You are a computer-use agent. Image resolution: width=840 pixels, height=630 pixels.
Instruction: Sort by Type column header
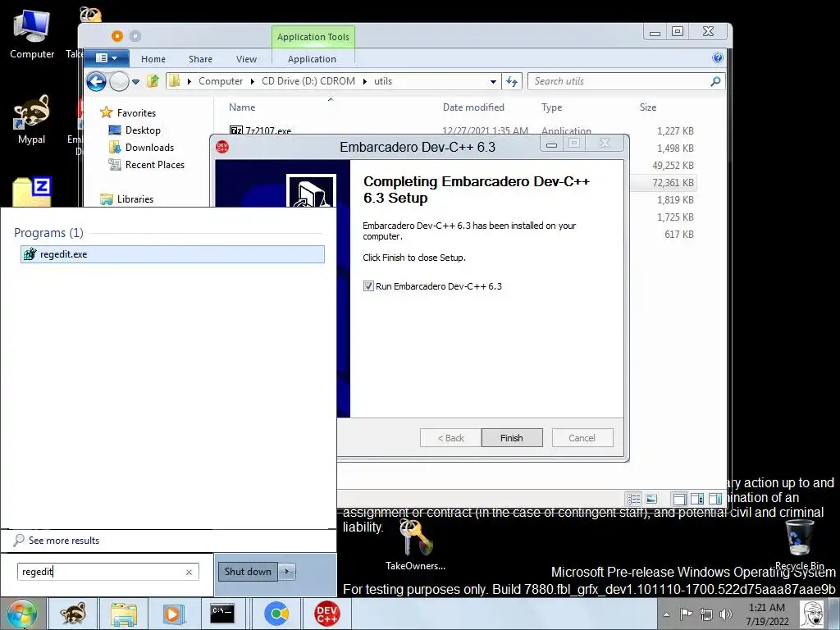pyautogui.click(x=552, y=107)
